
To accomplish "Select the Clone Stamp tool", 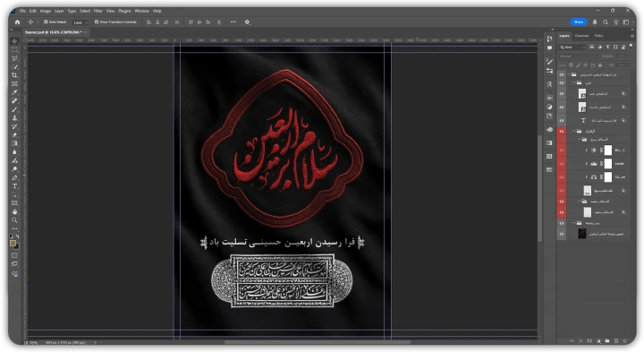I will point(15,118).
